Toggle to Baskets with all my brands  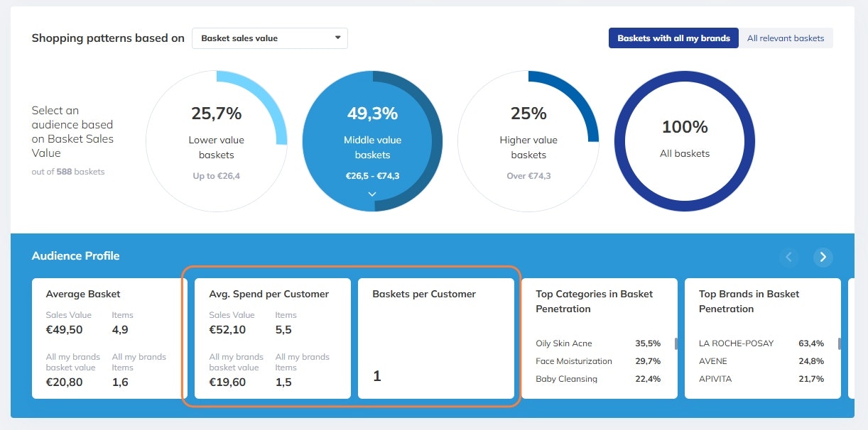click(x=673, y=38)
